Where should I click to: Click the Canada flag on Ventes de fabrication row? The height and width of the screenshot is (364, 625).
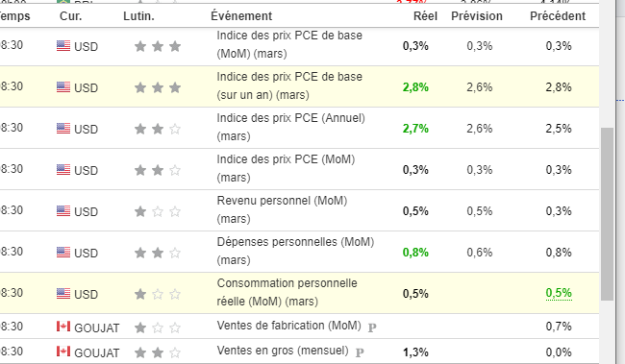pos(63,327)
